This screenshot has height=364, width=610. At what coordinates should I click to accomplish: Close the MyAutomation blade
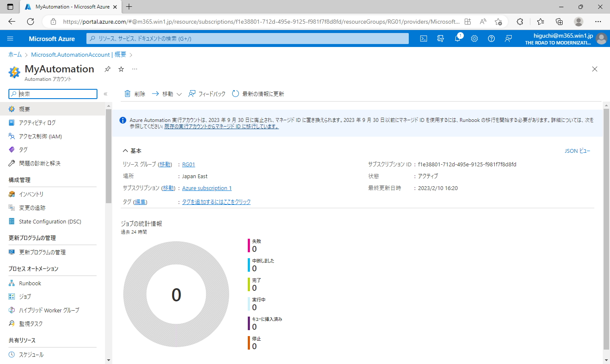click(x=595, y=69)
